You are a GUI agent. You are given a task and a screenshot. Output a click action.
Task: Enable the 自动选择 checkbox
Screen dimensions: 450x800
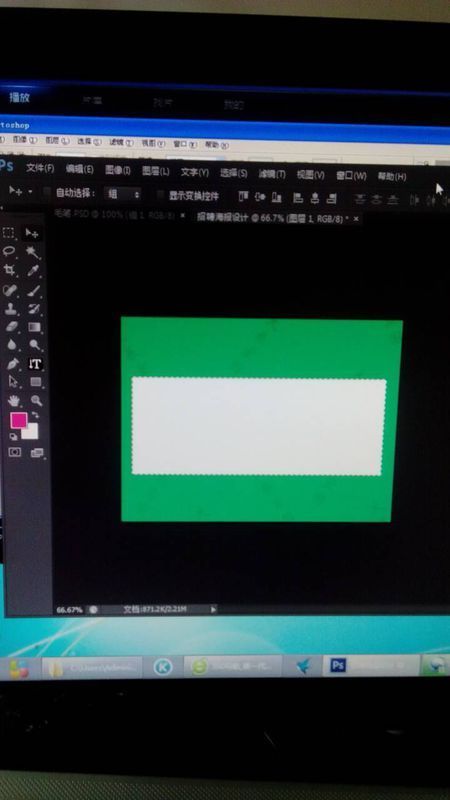point(47,192)
